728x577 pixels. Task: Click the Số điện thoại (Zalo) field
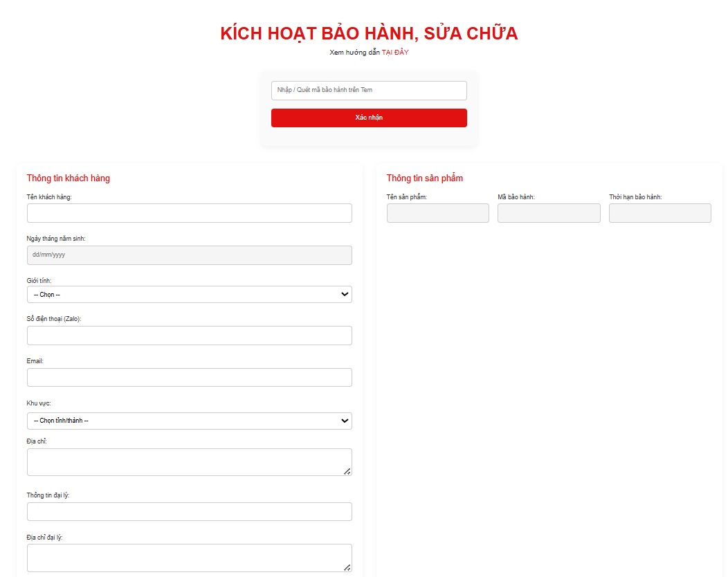point(189,336)
